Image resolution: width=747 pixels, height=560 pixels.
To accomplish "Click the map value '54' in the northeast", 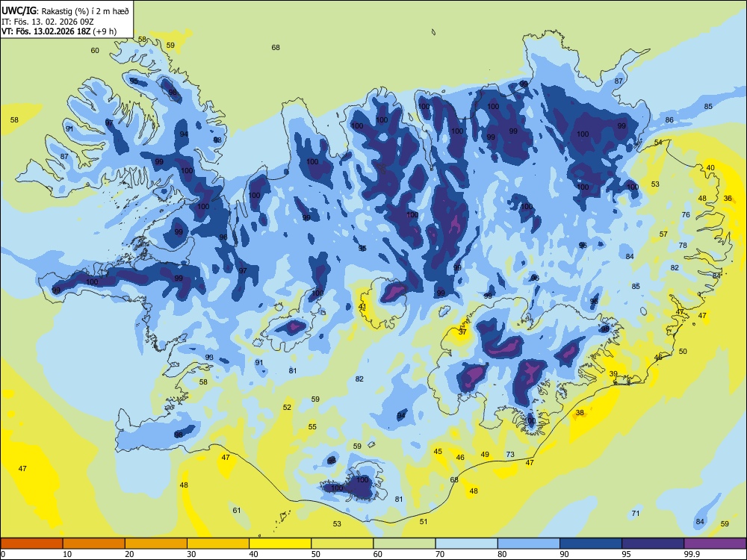I will tap(658, 143).
